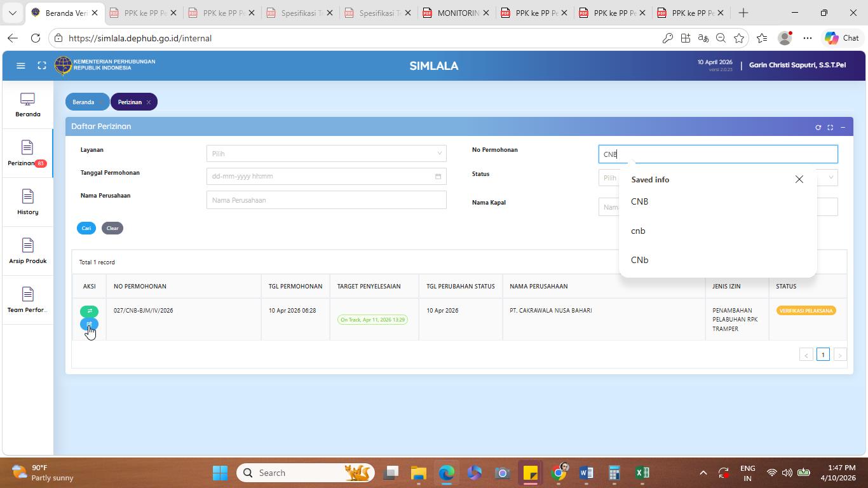868x488 pixels.
Task: Open Copilot Chat in the browser toolbar
Action: [842, 38]
